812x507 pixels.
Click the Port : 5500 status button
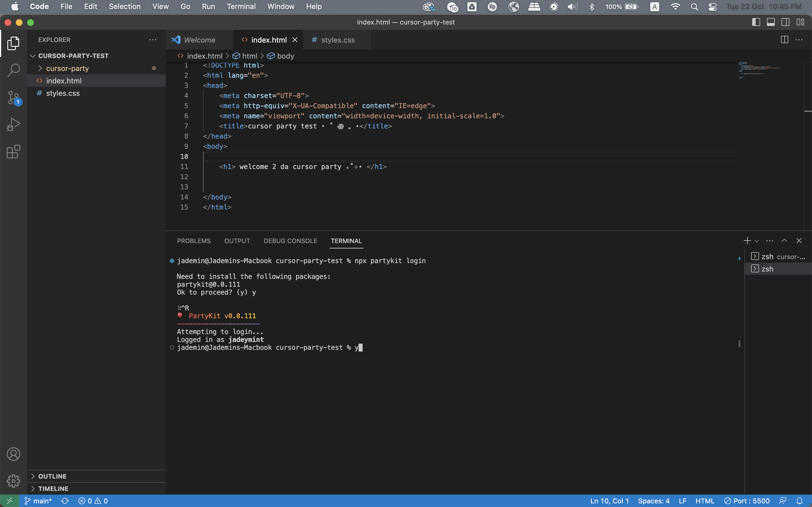[747, 501]
